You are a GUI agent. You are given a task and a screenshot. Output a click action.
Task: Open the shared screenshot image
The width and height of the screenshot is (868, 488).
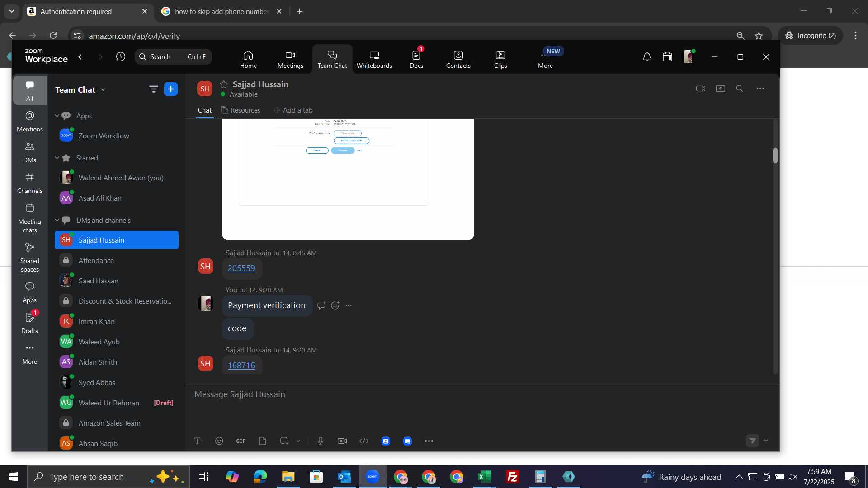coord(348,179)
